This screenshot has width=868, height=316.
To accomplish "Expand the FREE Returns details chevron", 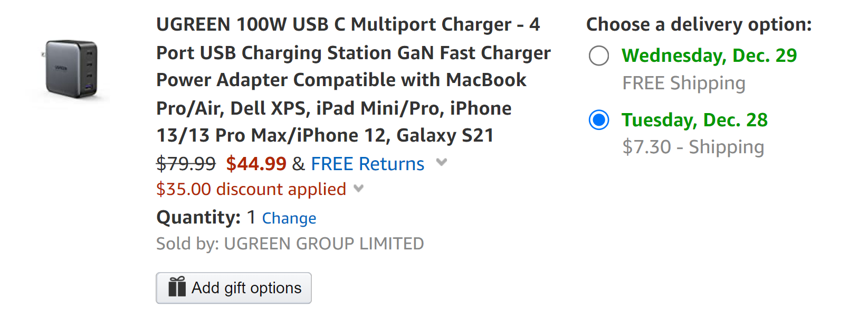I will coord(441,163).
